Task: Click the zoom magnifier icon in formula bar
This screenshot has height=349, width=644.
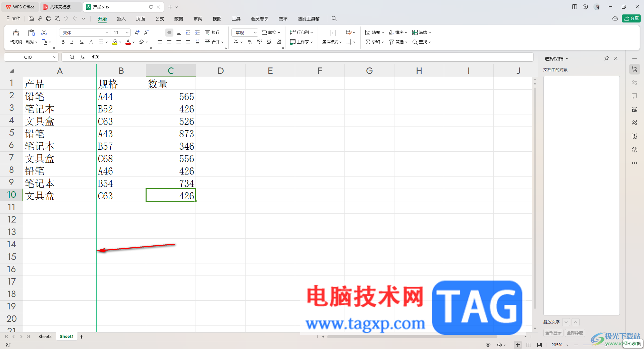Action: tap(72, 57)
